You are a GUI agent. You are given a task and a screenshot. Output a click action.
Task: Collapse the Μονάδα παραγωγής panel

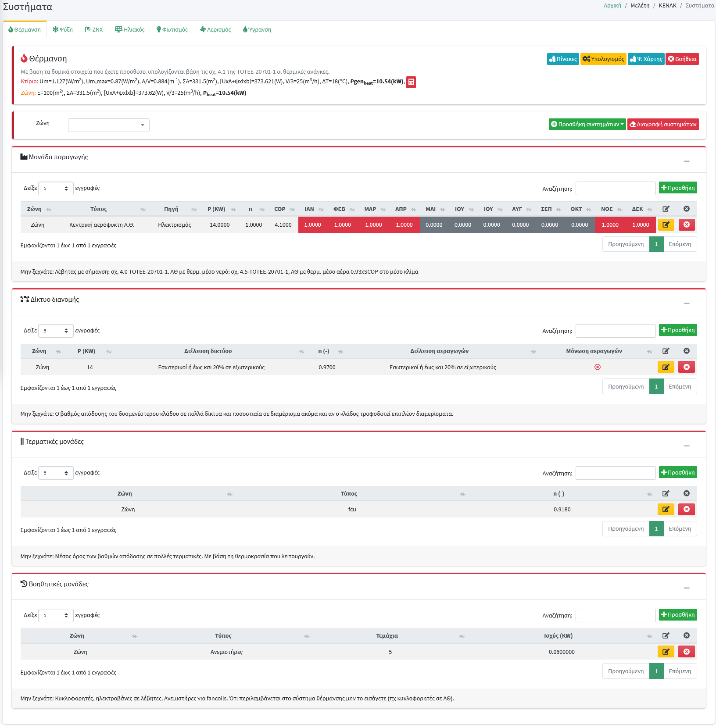[686, 161]
